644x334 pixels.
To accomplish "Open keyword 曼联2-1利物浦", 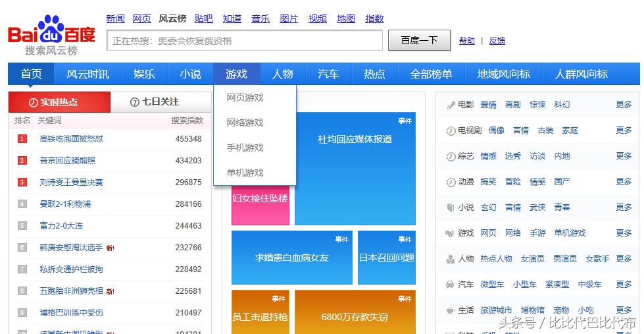I will [x=65, y=204].
